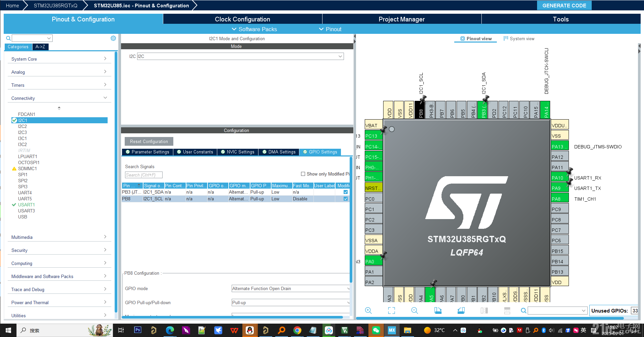644x337 pixels.
Task: Open Photoshop from the taskbar
Action: [138, 330]
